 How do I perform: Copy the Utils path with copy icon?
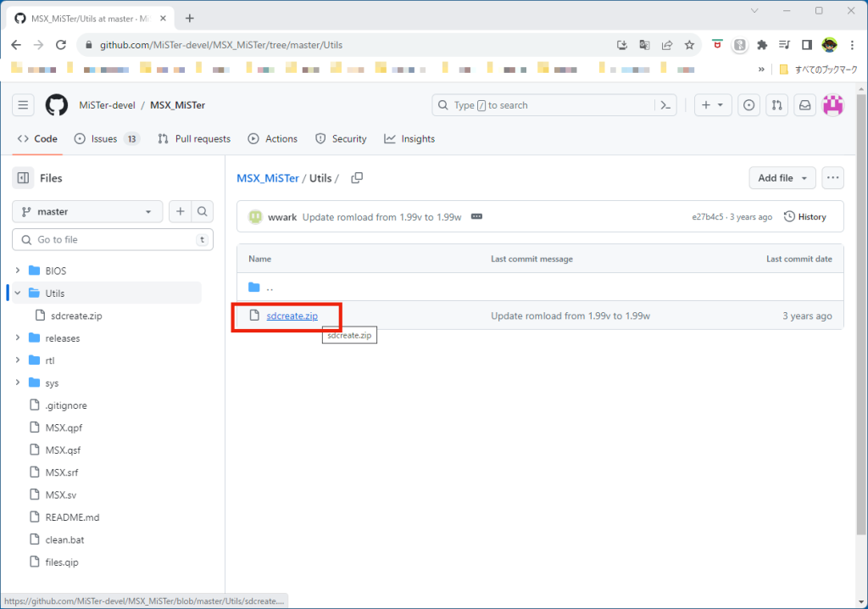coord(357,178)
